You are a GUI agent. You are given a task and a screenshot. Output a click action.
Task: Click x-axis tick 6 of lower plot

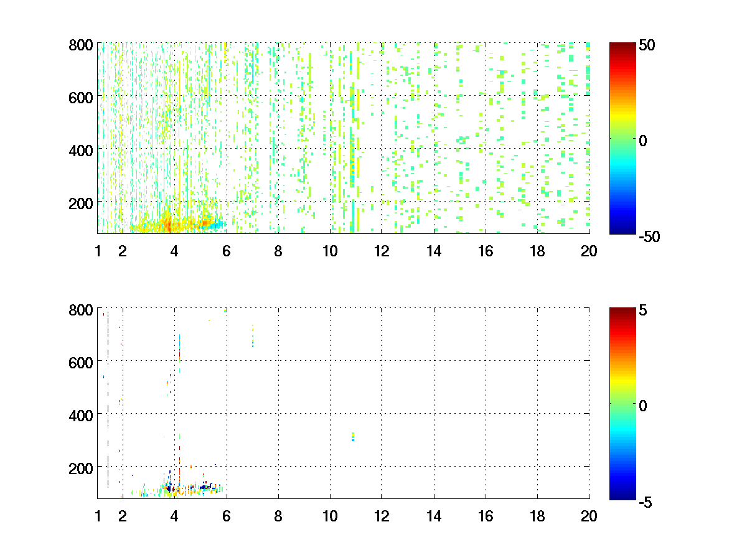[x=226, y=516]
